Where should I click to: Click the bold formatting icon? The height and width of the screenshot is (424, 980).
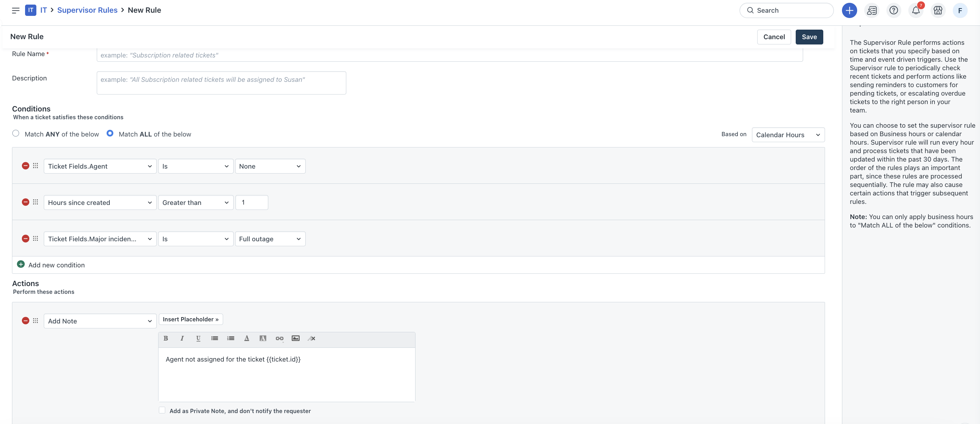[x=166, y=338]
